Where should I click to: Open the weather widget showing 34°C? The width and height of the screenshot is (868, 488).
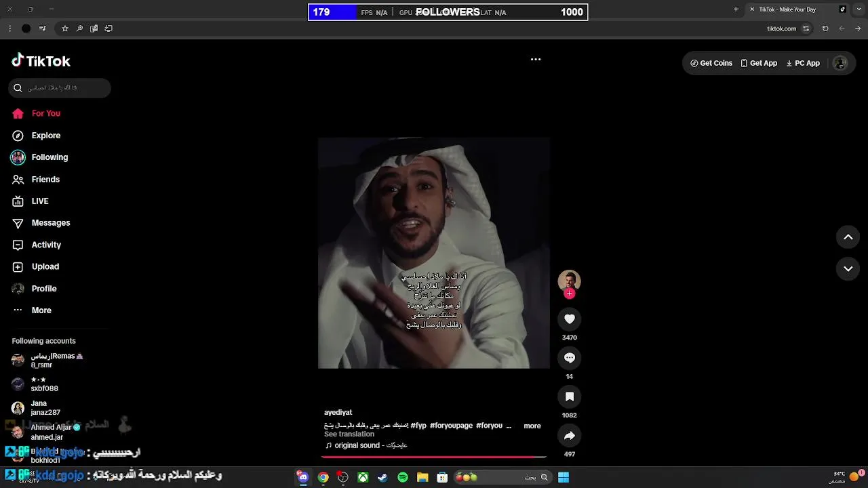point(846,477)
